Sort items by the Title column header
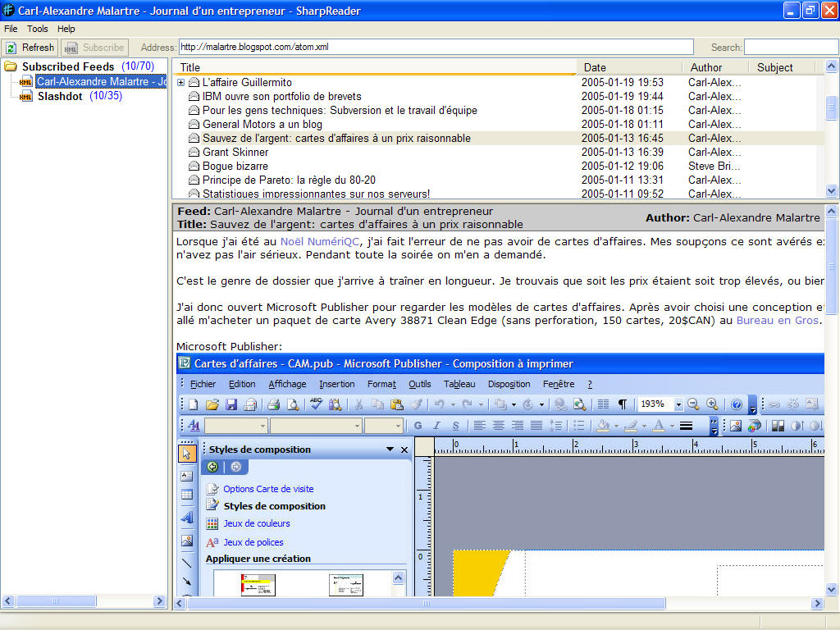The height and width of the screenshot is (630, 840). point(375,67)
